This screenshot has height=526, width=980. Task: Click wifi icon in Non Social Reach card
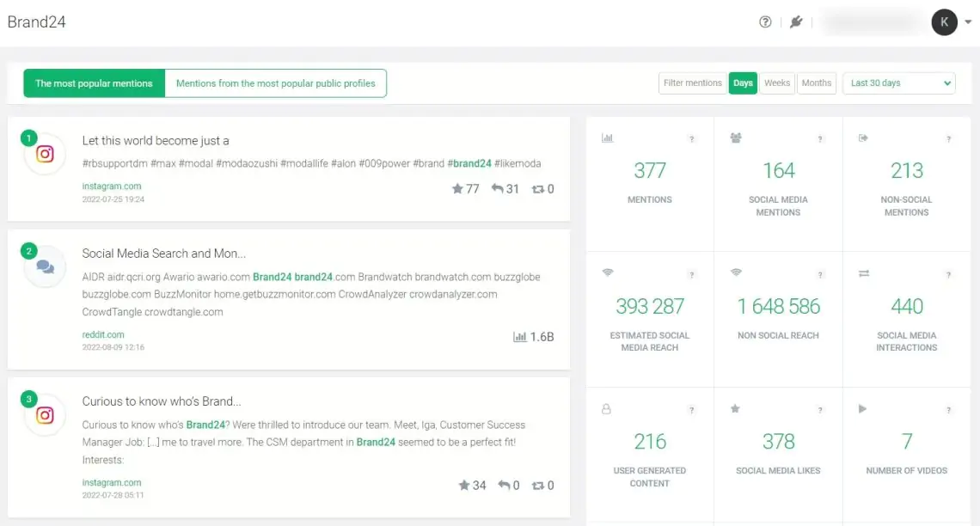[736, 272]
